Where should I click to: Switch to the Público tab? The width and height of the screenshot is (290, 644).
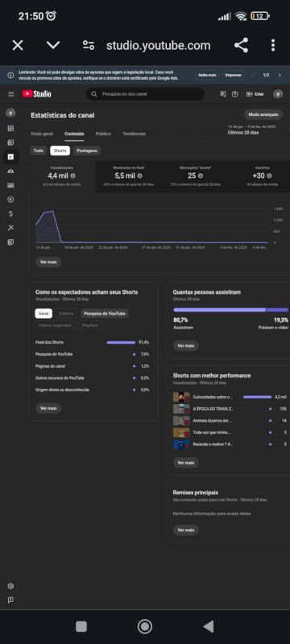103,134
